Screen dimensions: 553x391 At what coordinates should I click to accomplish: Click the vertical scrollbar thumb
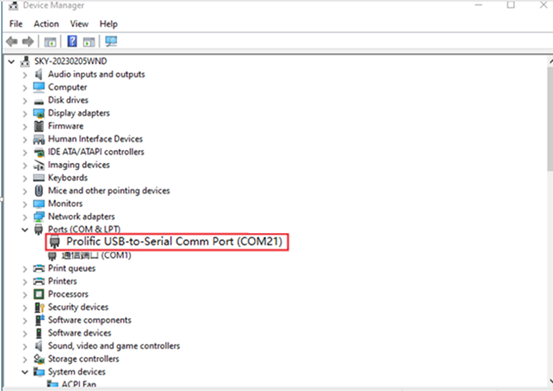coord(551,118)
